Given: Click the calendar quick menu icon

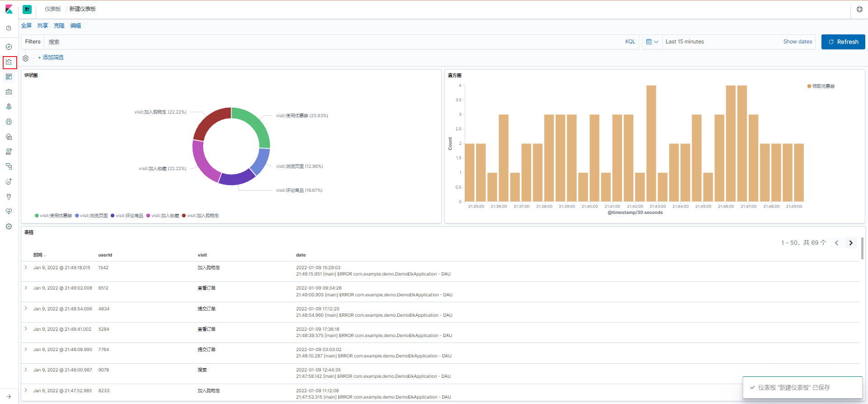Looking at the screenshot, I should pyautogui.click(x=652, y=42).
